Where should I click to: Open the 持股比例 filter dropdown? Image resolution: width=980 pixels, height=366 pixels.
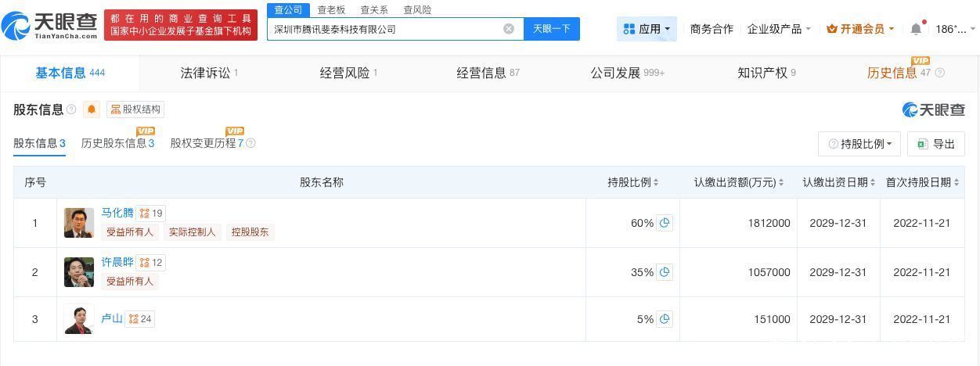859,144
